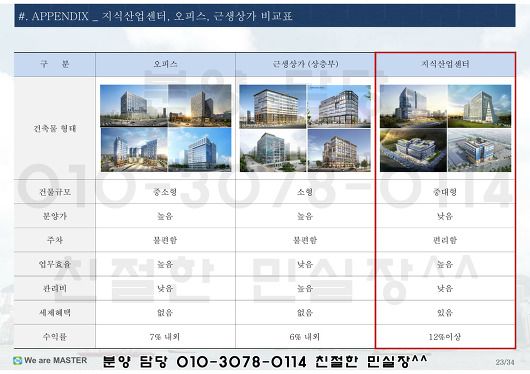
Task: Open top-left 지식산업센터 building image
Action: pyautogui.click(x=413, y=106)
